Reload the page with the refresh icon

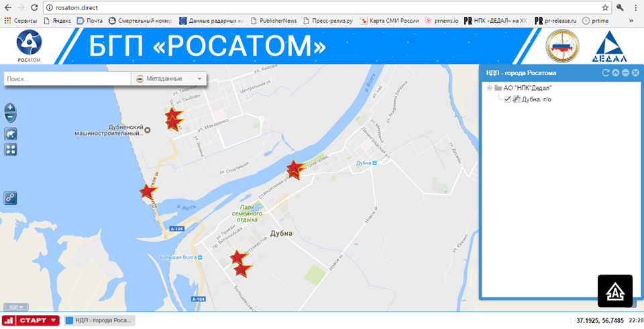tap(34, 7)
